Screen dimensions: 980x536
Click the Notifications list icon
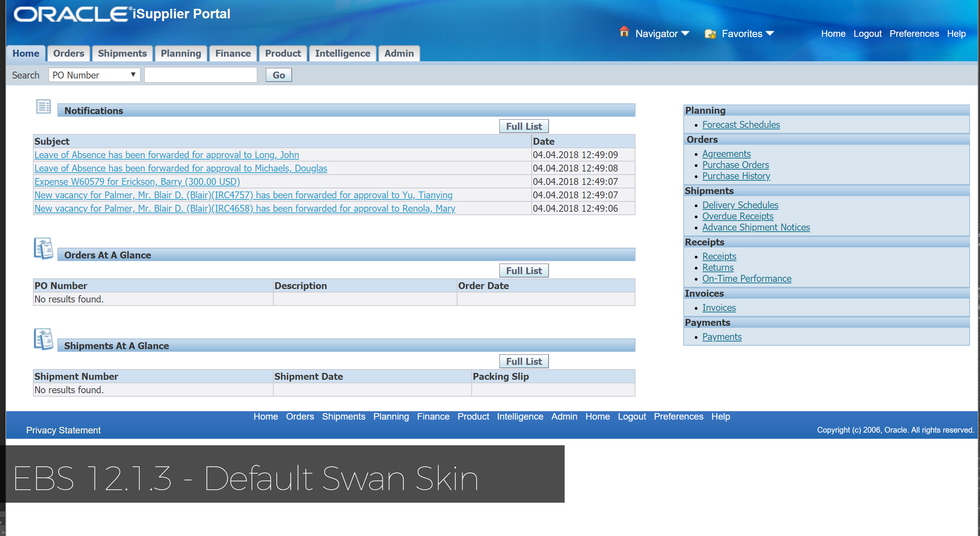(43, 106)
